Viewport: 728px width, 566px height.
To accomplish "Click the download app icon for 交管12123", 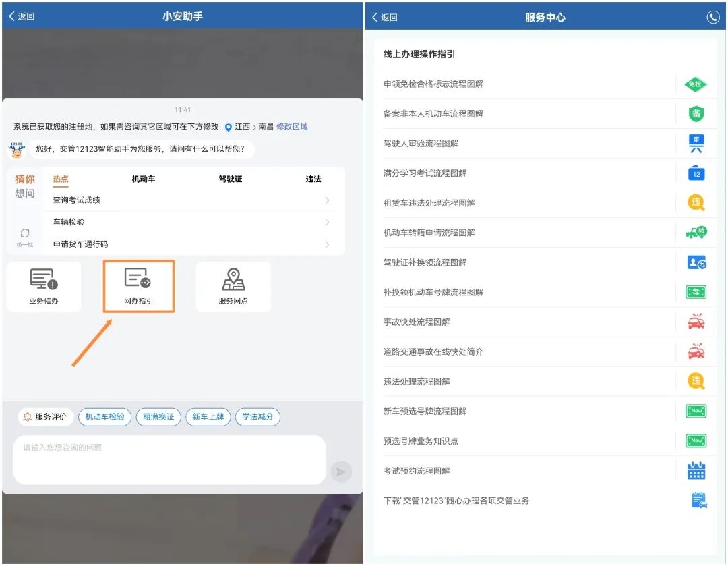I will [x=699, y=501].
